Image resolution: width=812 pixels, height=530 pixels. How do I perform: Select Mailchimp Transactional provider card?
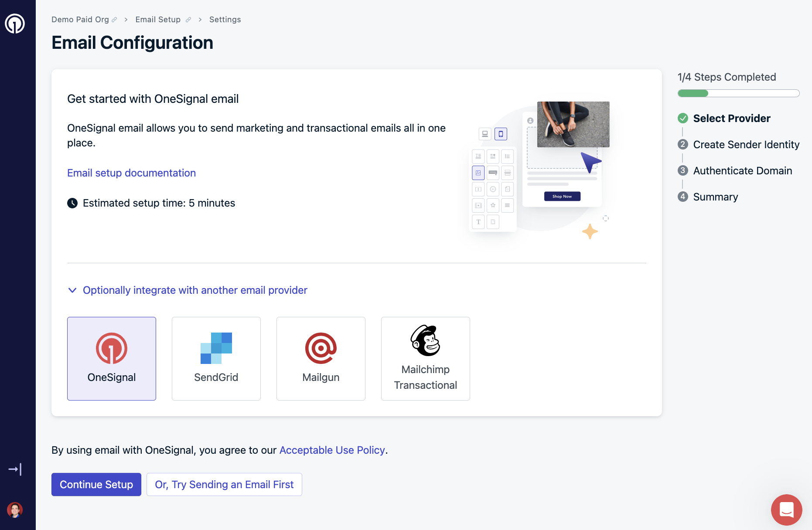pos(426,359)
